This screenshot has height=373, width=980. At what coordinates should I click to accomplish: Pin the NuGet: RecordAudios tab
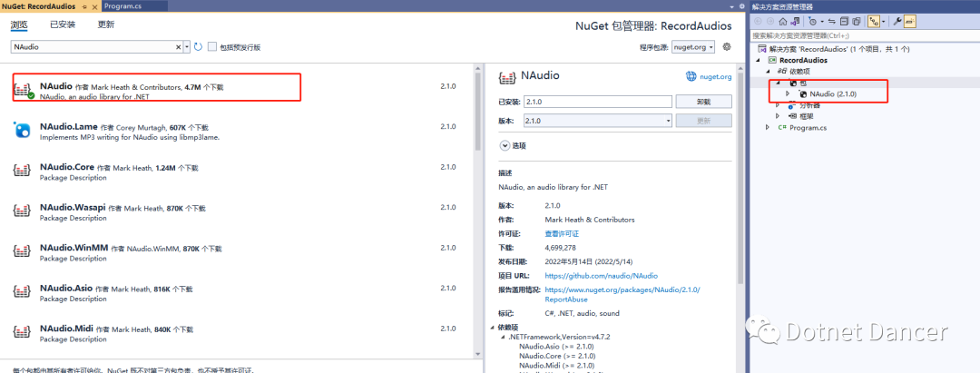click(x=84, y=7)
